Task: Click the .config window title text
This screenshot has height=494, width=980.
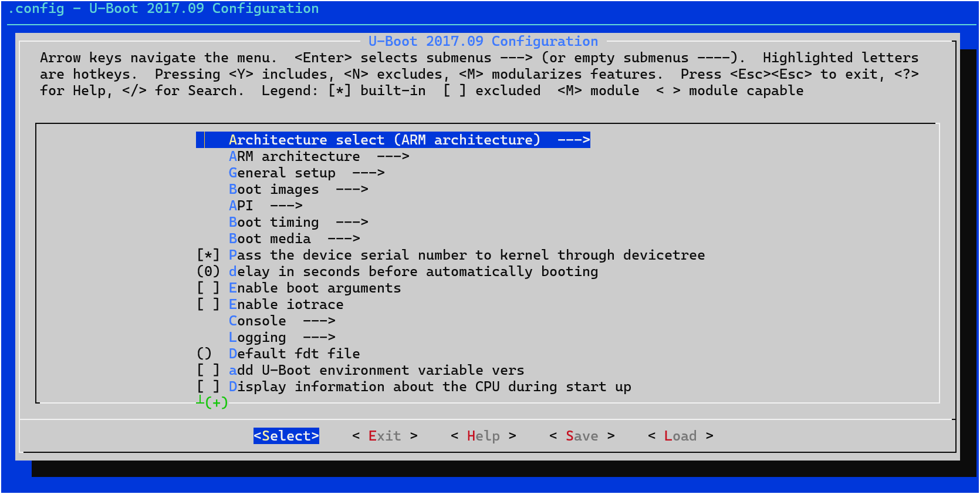Action: tap(164, 8)
